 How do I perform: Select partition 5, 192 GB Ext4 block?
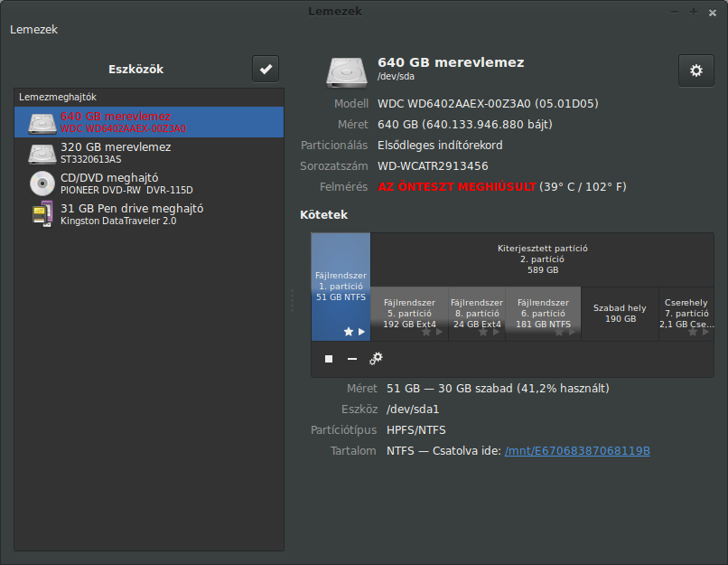coord(409,314)
